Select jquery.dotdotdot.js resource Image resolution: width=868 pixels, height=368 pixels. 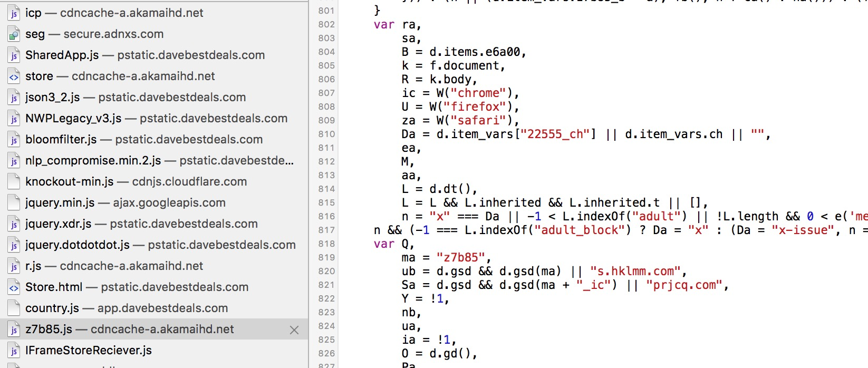160,245
